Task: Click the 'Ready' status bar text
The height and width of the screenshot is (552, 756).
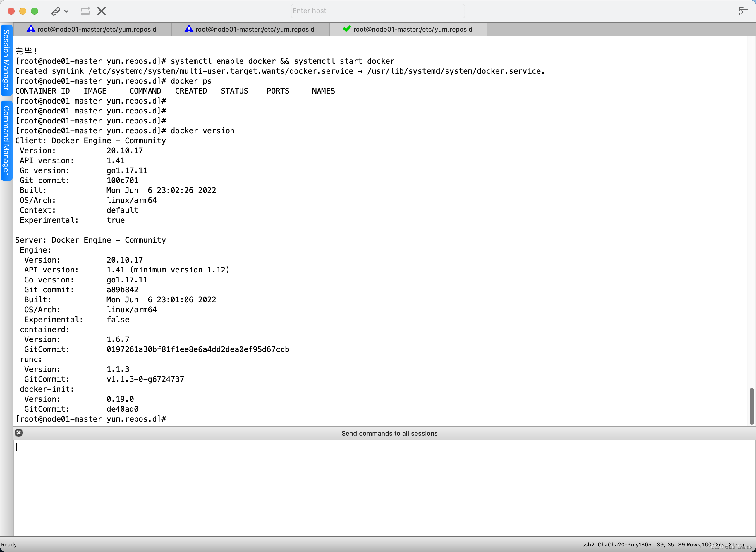Action: tap(9, 545)
